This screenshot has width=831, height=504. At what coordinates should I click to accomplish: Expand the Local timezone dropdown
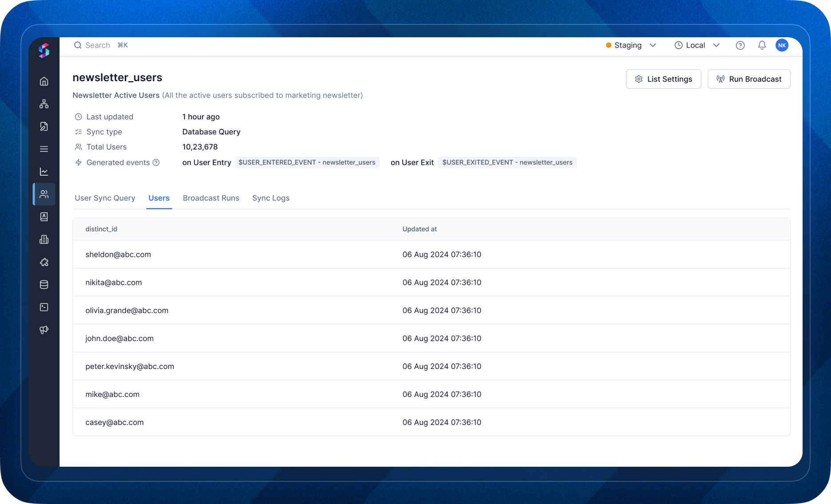coord(697,45)
